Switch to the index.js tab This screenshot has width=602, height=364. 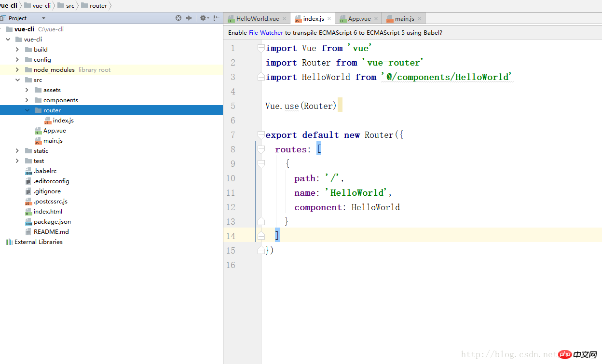point(313,19)
